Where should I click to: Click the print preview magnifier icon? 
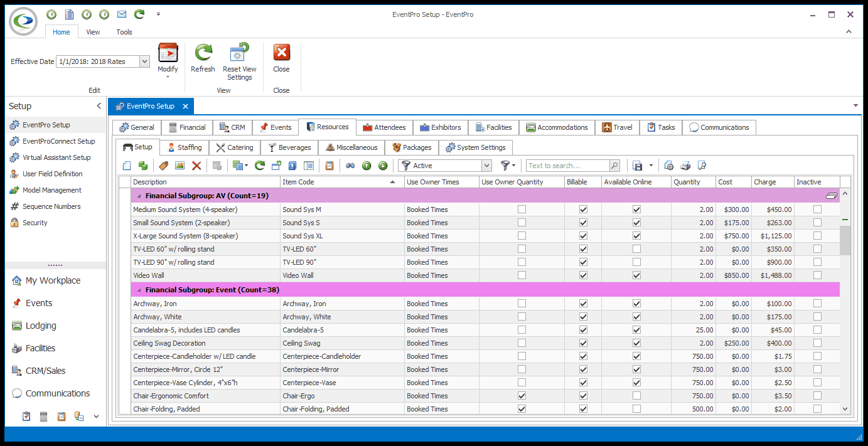click(702, 166)
